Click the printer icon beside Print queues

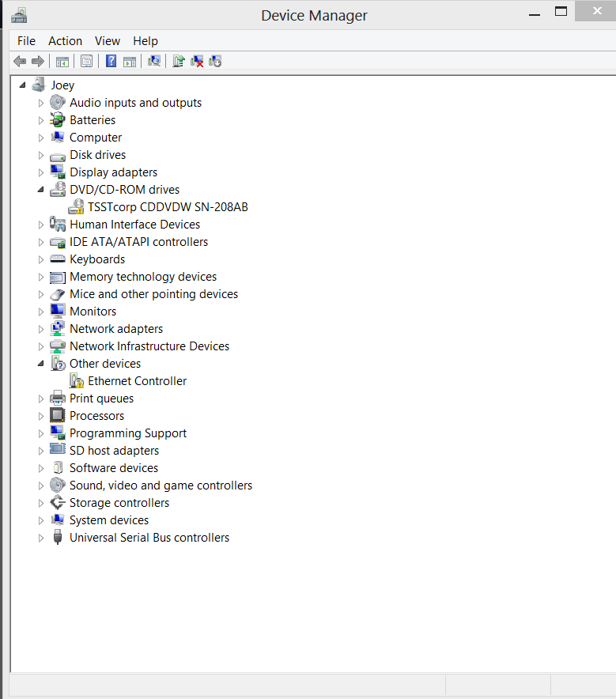(58, 398)
